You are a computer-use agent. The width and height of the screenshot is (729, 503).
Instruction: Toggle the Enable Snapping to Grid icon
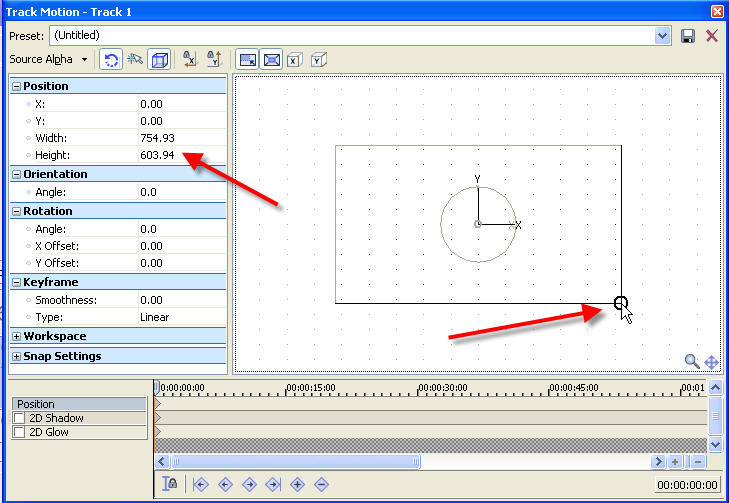click(x=136, y=60)
